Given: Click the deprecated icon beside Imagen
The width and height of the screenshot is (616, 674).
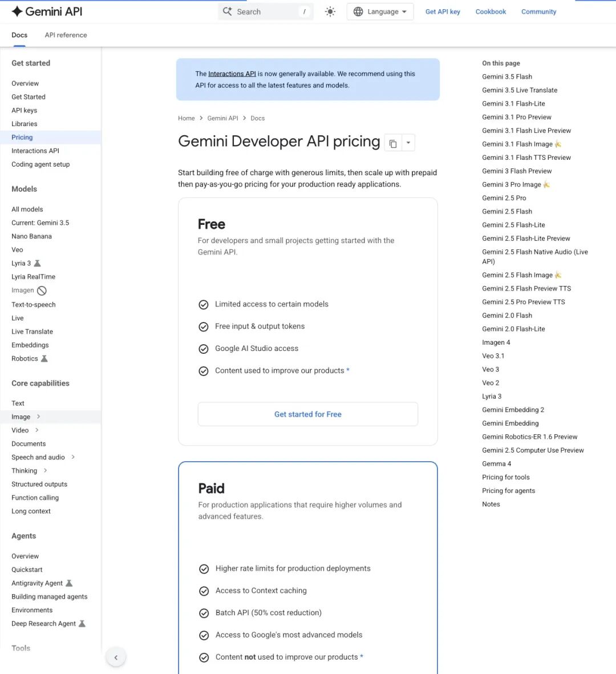Looking at the screenshot, I should [42, 290].
